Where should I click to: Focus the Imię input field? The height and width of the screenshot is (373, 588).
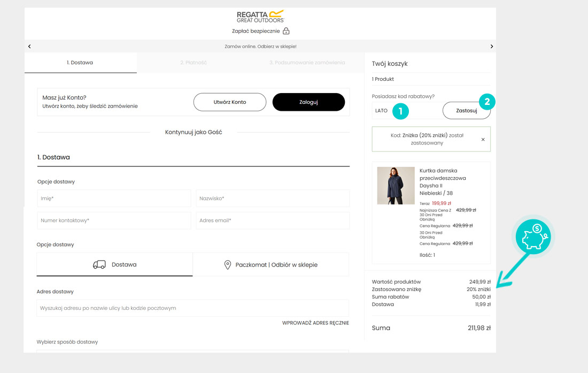(114, 199)
